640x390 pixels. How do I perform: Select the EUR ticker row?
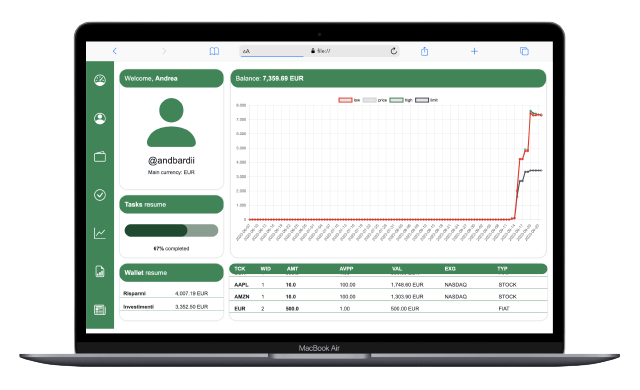coord(388,308)
